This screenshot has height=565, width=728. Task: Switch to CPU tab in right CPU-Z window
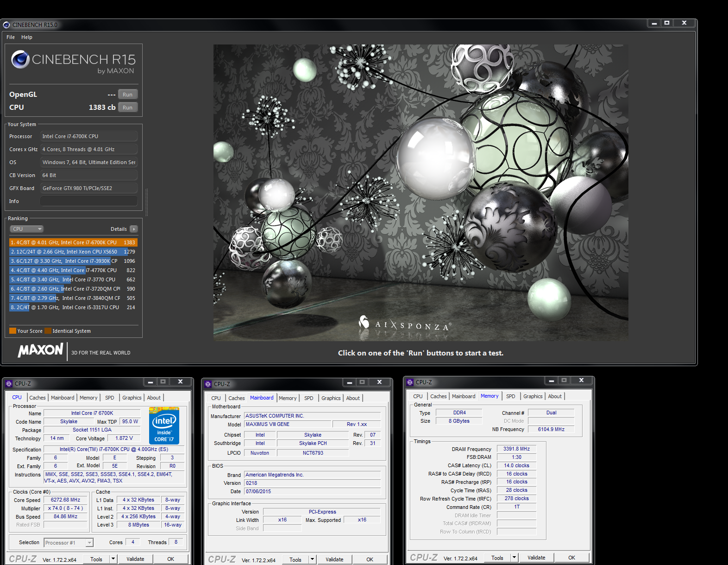coord(418,396)
